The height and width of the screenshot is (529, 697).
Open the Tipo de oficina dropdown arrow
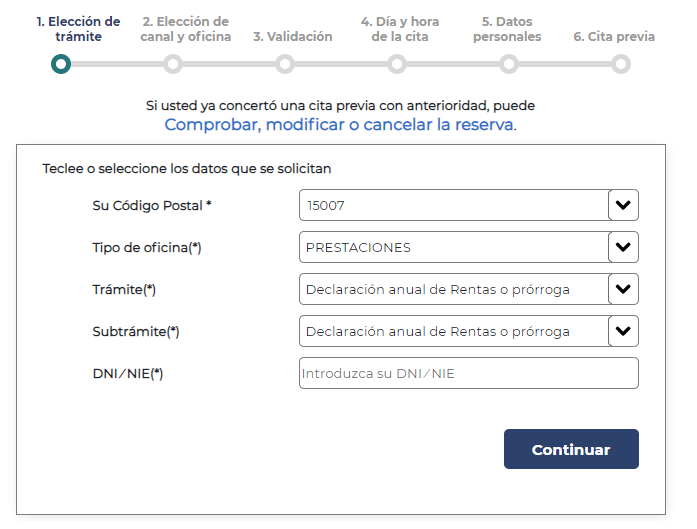tap(623, 247)
